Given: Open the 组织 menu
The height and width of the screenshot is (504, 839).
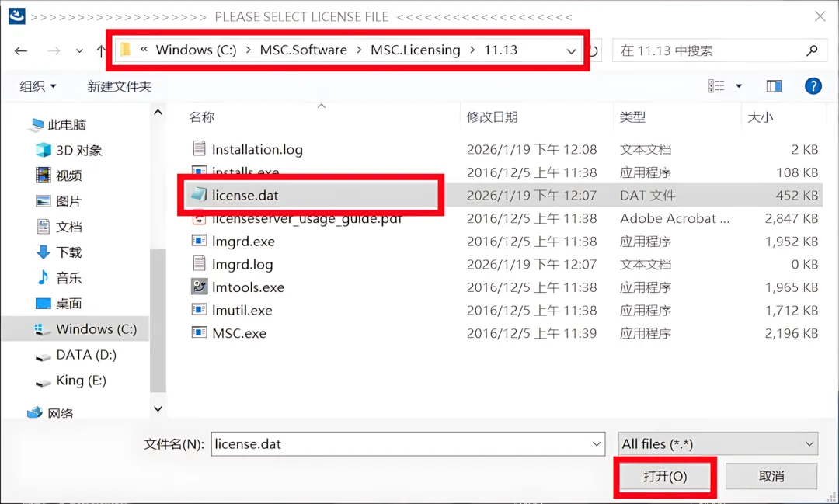Looking at the screenshot, I should 37,86.
